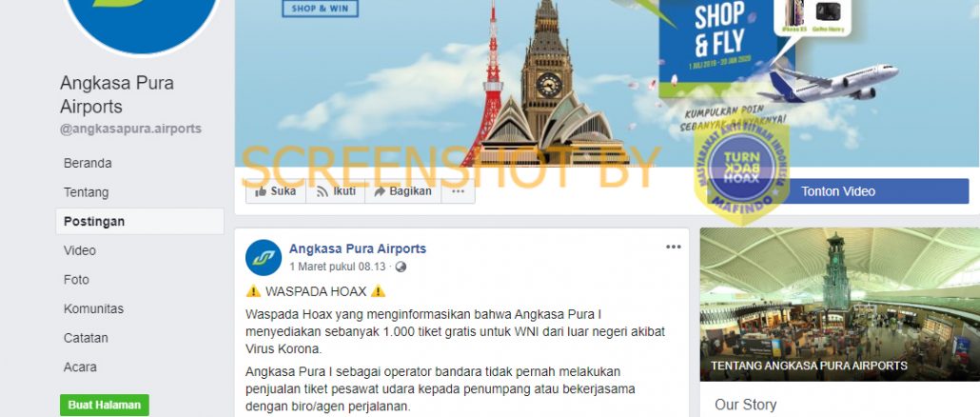Open the Angkasa Pura Airports post author link
Image resolution: width=980 pixels, height=417 pixels.
(x=358, y=248)
